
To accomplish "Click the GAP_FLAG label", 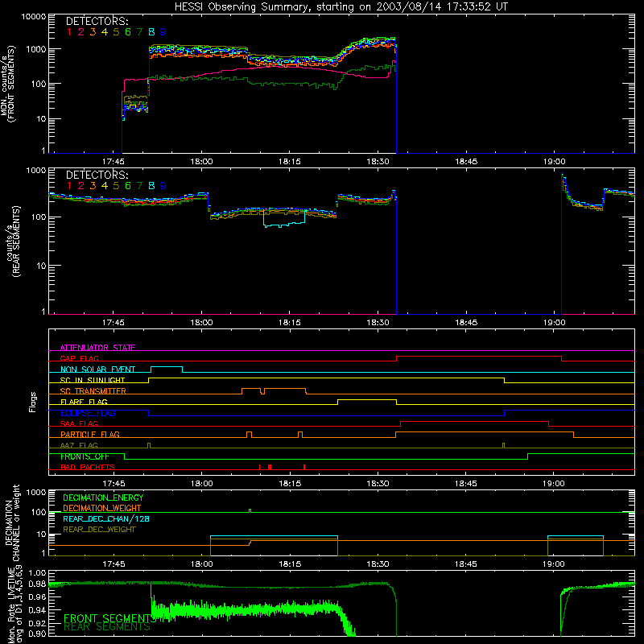I will pyautogui.click(x=79, y=358).
